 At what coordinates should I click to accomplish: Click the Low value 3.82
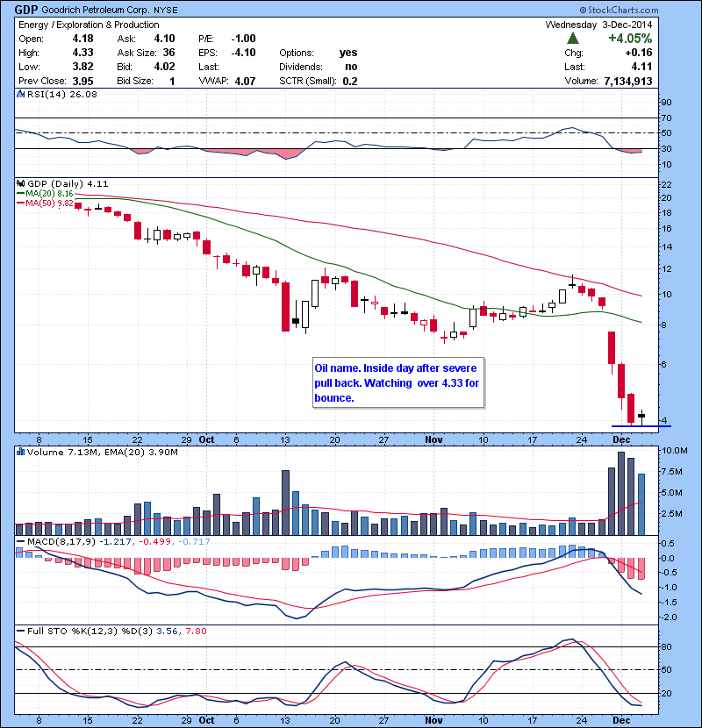click(x=83, y=67)
